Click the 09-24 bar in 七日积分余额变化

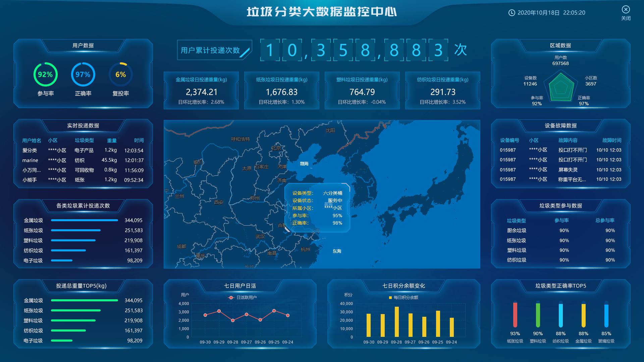point(452,327)
